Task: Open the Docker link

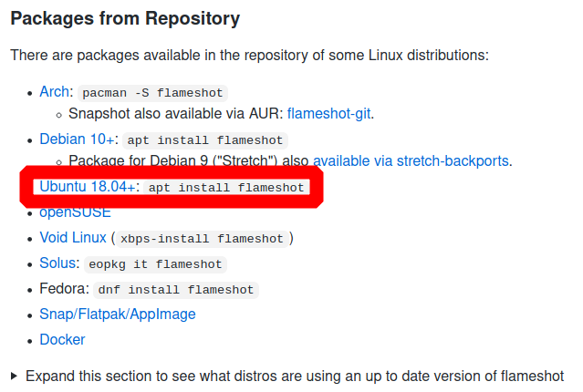Action: pyautogui.click(x=62, y=340)
